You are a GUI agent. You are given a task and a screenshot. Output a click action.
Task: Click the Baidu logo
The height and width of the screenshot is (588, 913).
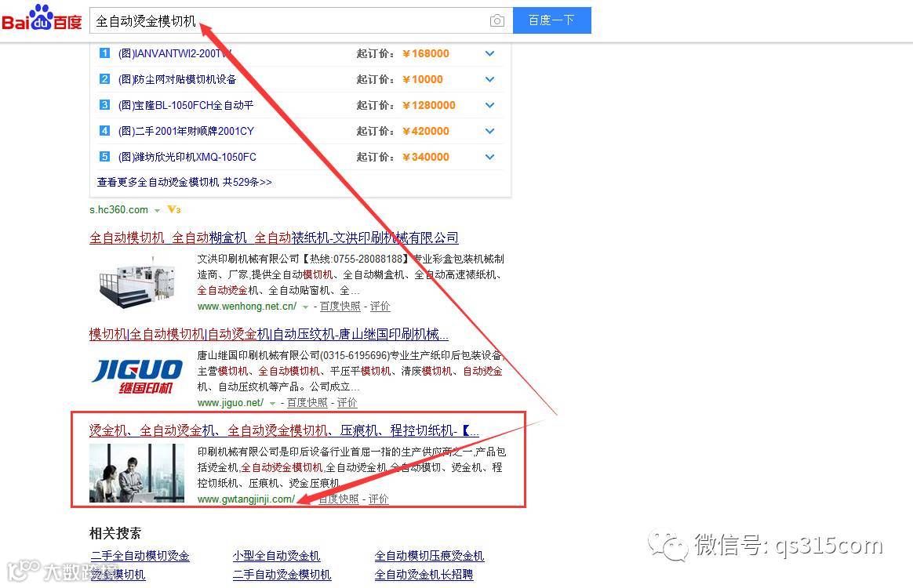[42, 18]
